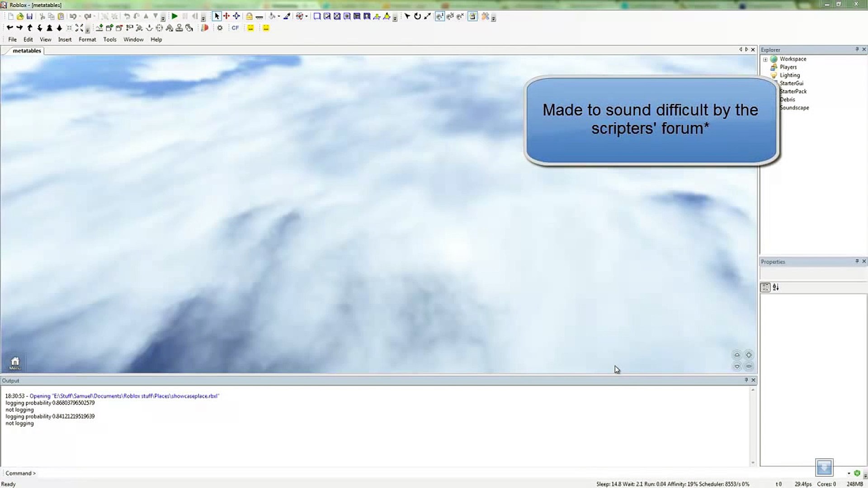Click the Menu home button in viewport
The width and height of the screenshot is (868, 488).
tap(15, 362)
